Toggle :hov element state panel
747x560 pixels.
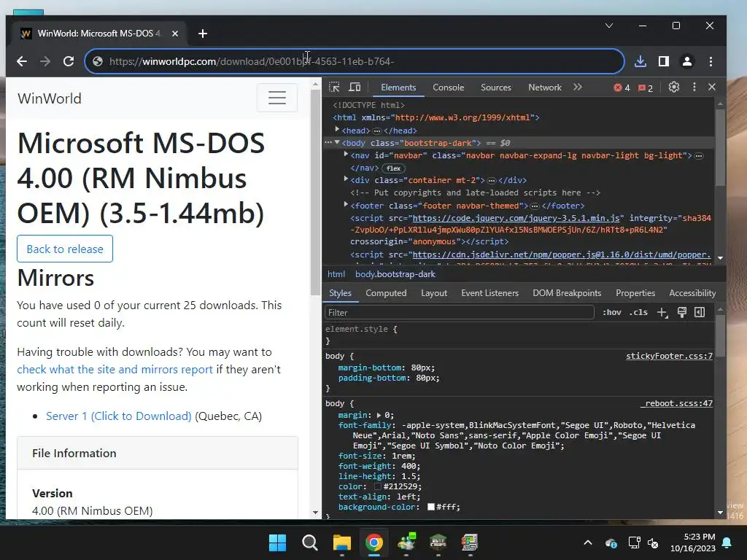pyautogui.click(x=612, y=312)
